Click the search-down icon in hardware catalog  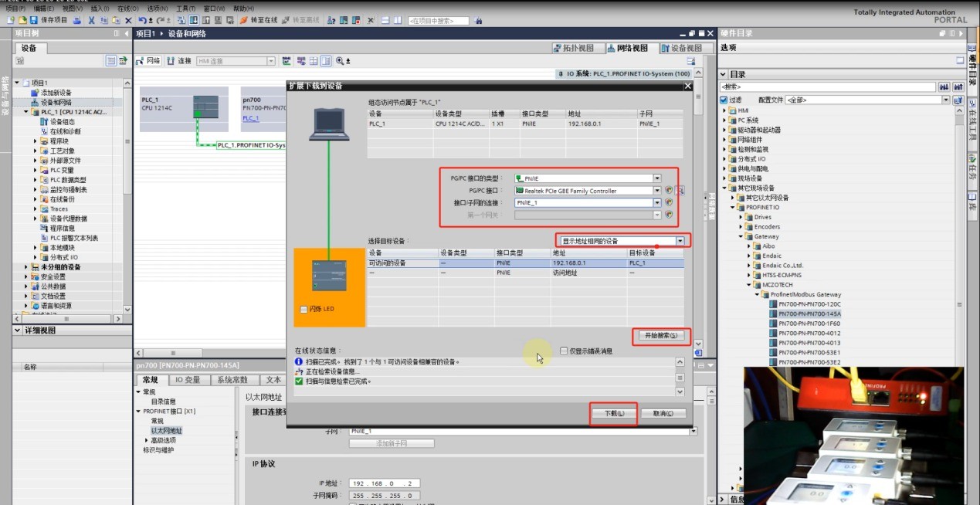click(944, 87)
